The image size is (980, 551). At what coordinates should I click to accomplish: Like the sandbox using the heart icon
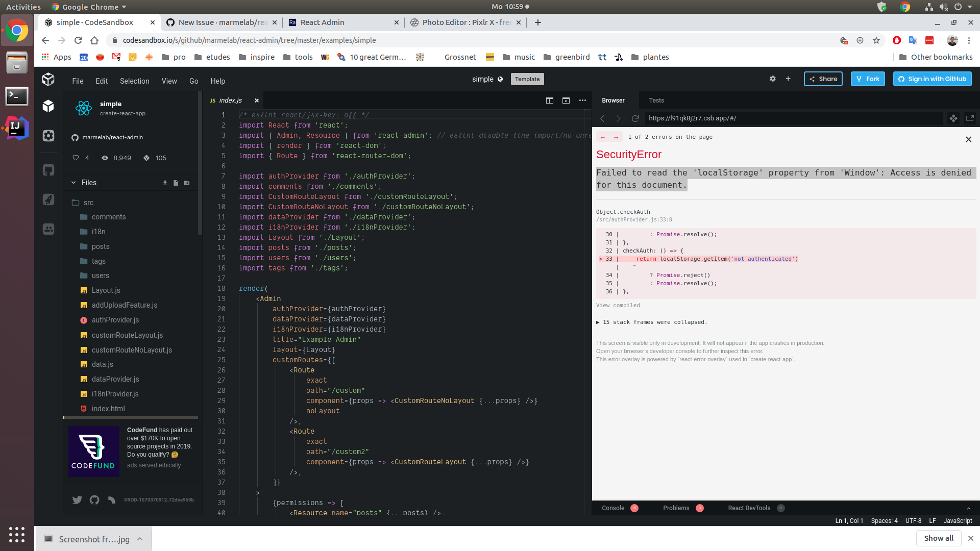click(x=75, y=158)
